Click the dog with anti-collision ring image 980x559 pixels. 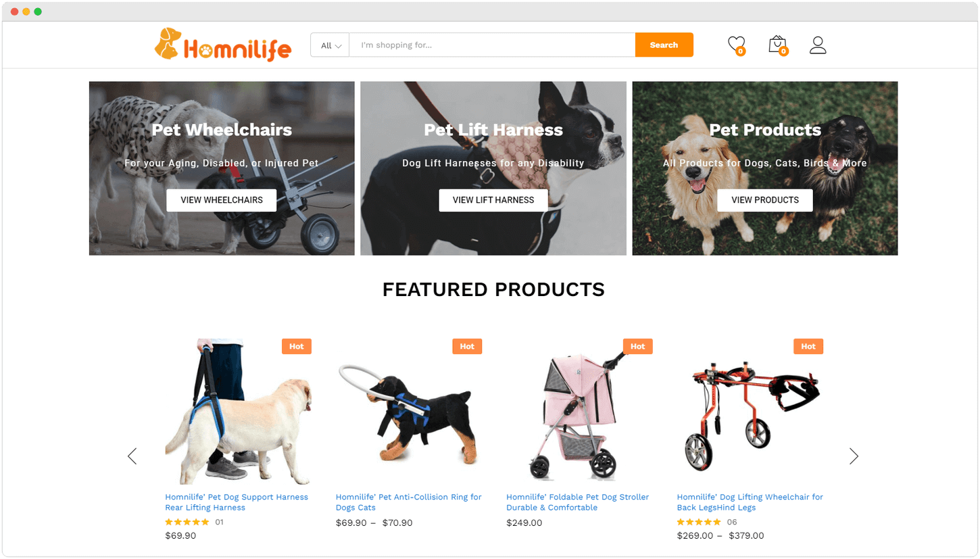pyautogui.click(x=409, y=412)
